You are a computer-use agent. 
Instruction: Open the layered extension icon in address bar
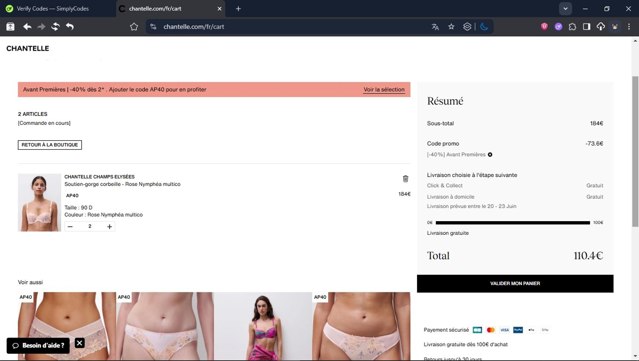coord(467,26)
